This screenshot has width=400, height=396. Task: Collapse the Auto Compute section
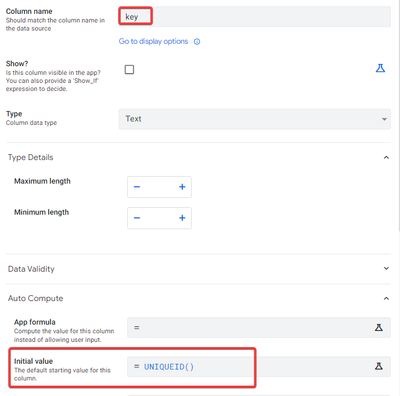386,298
